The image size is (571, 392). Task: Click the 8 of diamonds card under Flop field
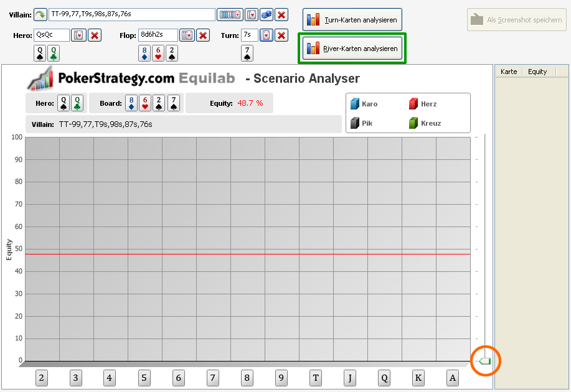[144, 53]
